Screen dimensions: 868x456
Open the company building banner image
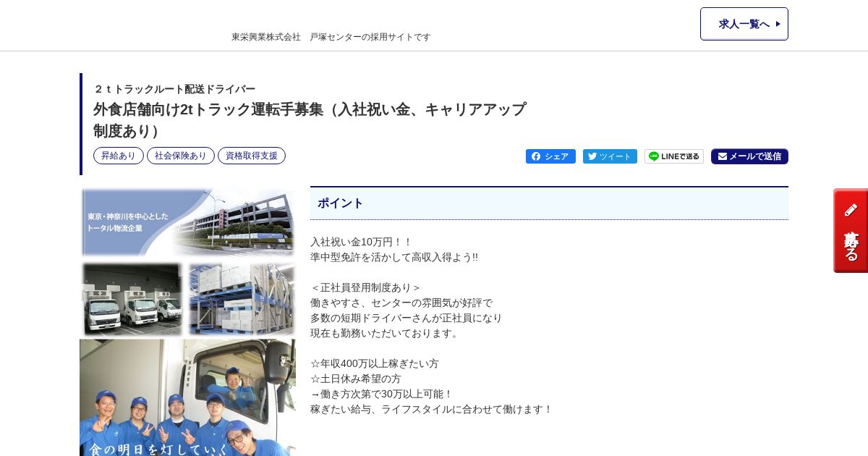pyautogui.click(x=188, y=223)
